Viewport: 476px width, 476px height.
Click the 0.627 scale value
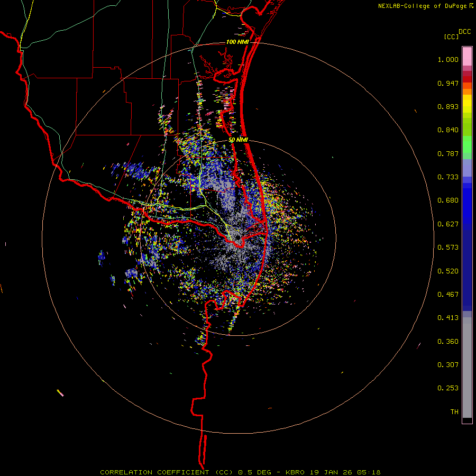click(448, 224)
